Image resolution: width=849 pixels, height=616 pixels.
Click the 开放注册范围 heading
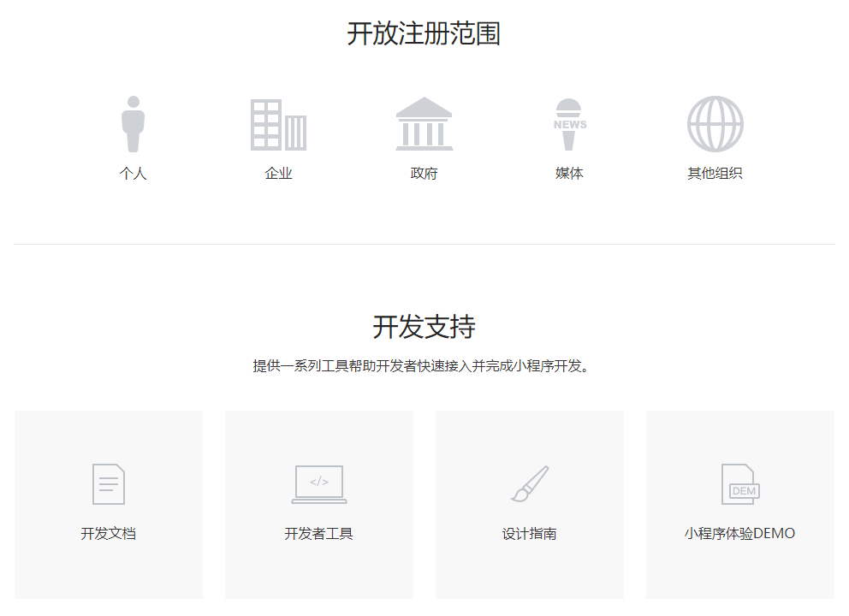424,34
